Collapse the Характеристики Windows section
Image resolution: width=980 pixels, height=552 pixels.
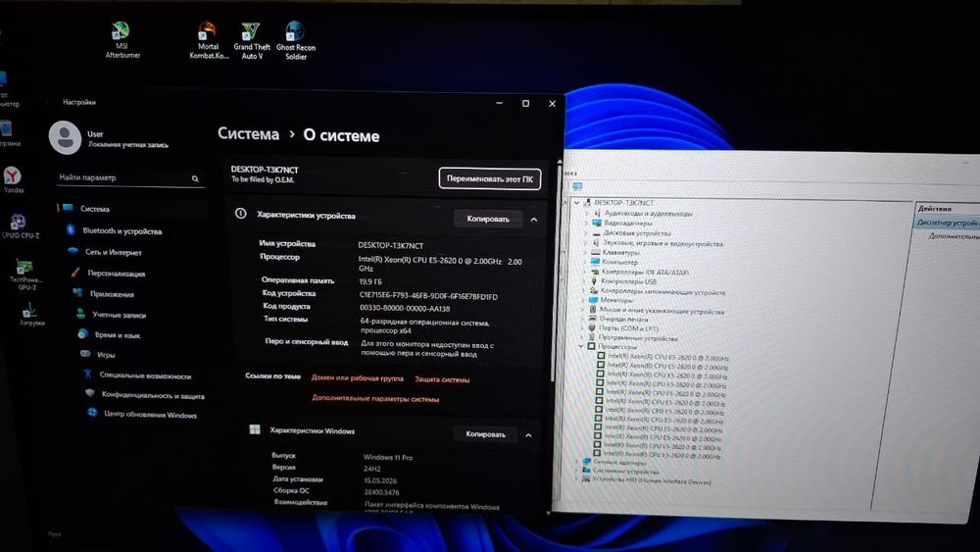tap(529, 435)
